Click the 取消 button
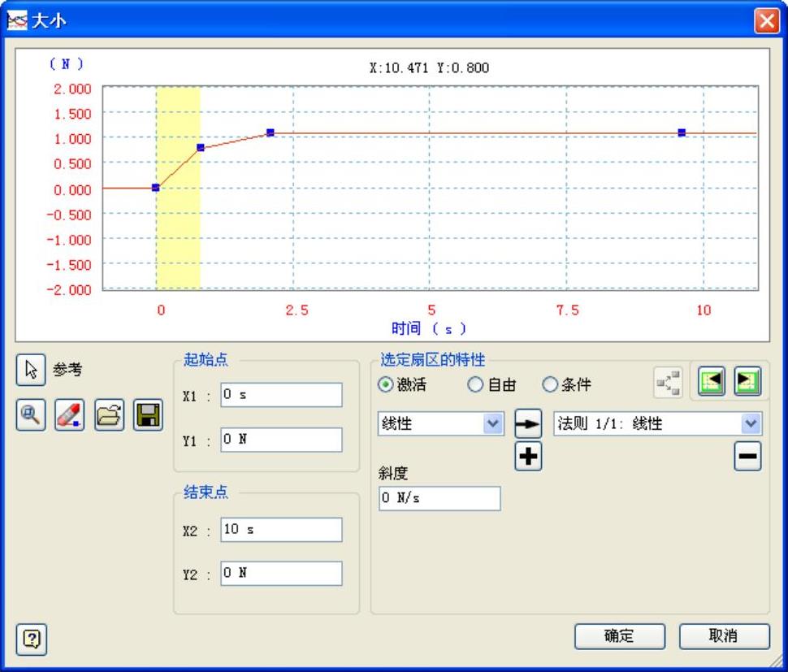 [x=724, y=636]
